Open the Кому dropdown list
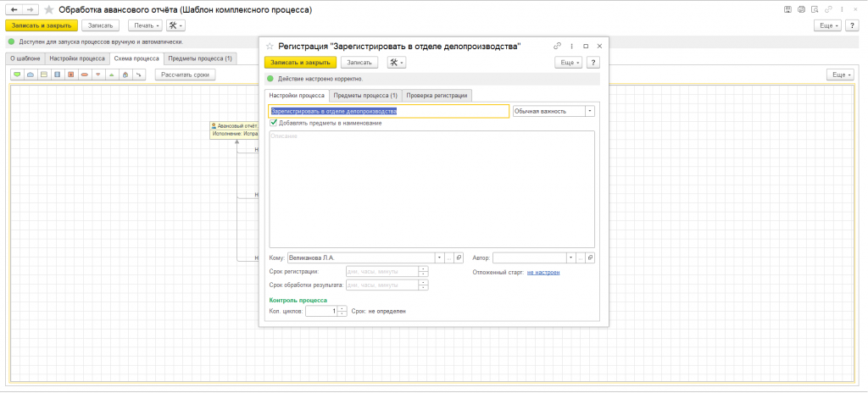 click(x=439, y=257)
